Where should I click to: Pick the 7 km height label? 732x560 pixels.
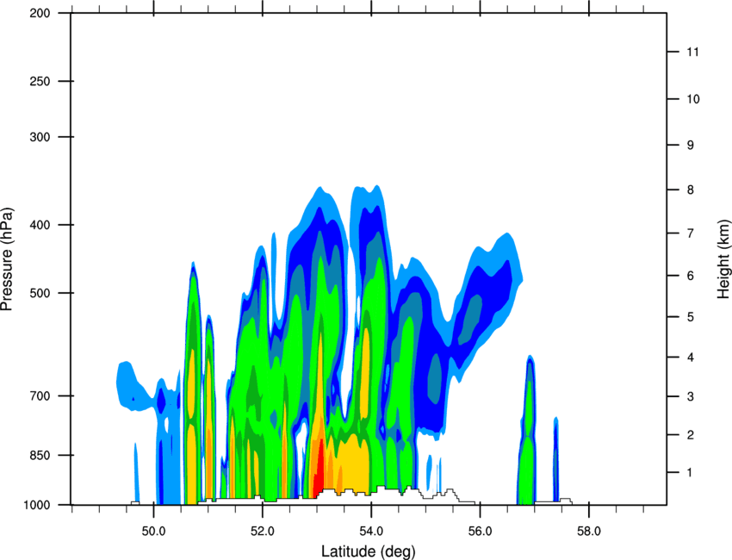click(x=691, y=233)
